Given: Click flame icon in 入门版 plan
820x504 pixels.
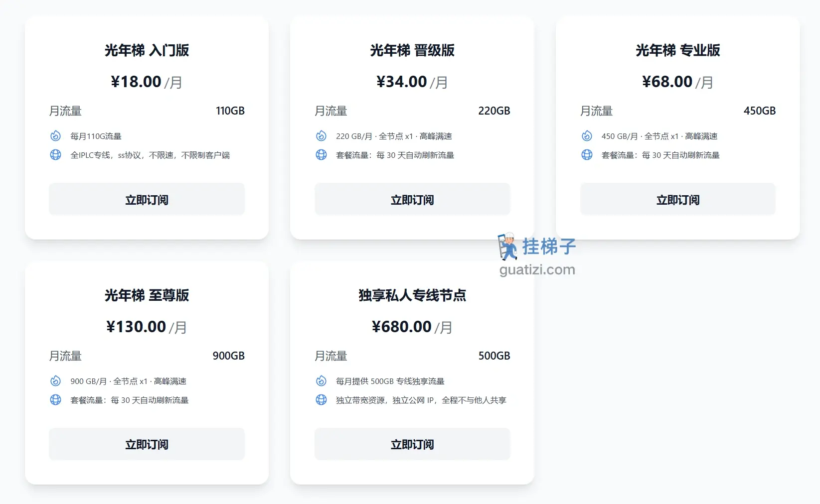Looking at the screenshot, I should tap(55, 136).
